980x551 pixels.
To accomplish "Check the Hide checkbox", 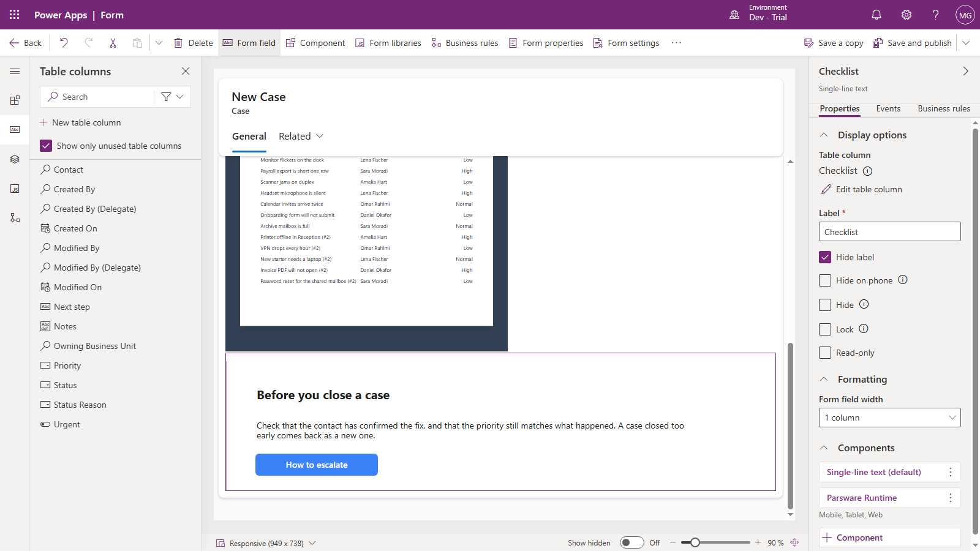I will point(825,305).
